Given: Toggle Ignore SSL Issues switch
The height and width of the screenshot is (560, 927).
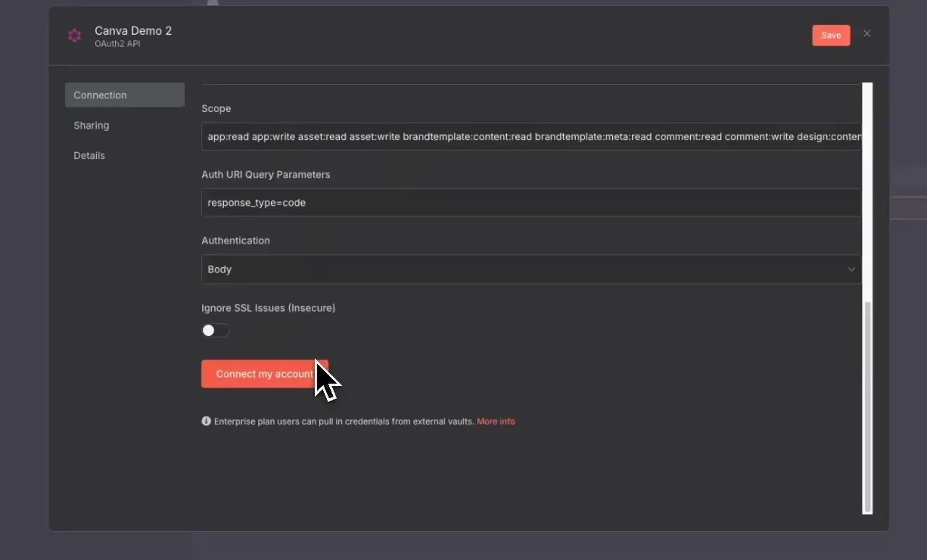Looking at the screenshot, I should pyautogui.click(x=215, y=331).
